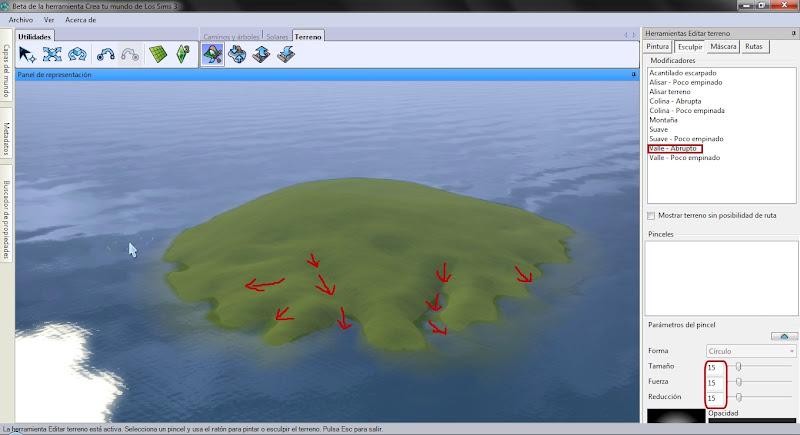Open the Máscara tab
This screenshot has height=435, width=800.
pos(723,46)
